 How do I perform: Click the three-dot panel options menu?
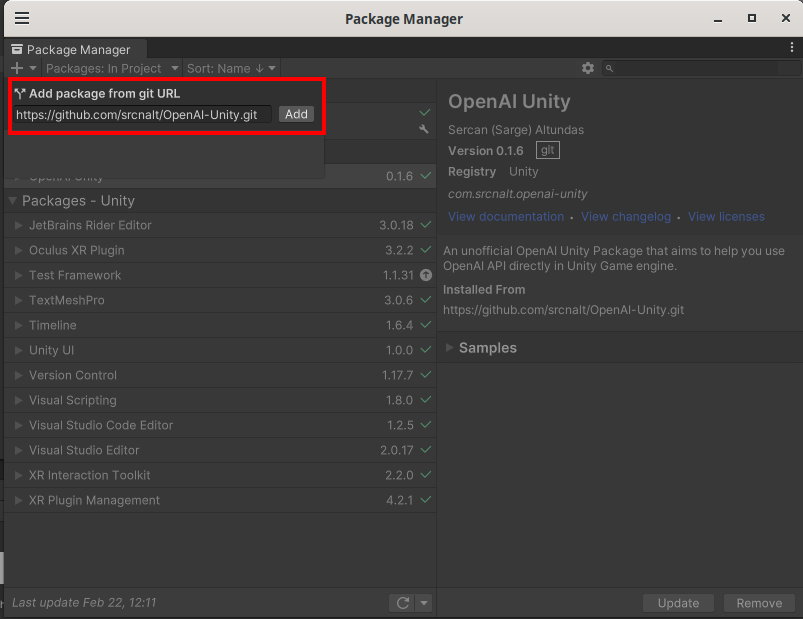click(792, 47)
